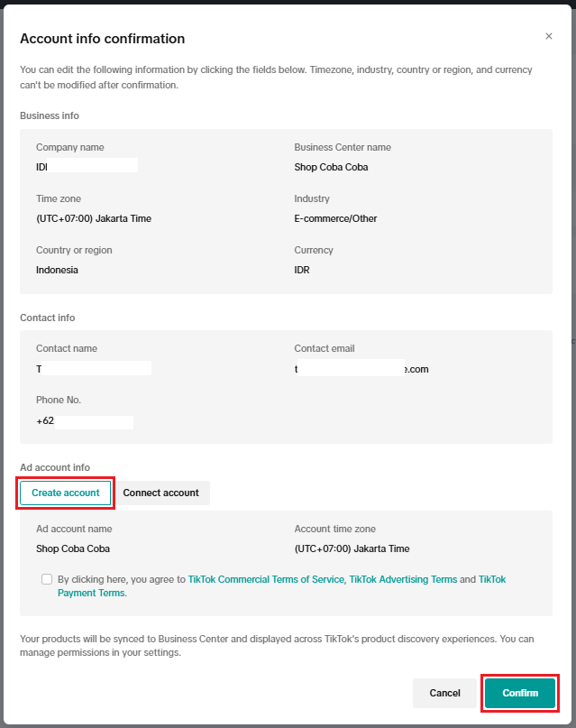The width and height of the screenshot is (576, 728).
Task: Edit the Company name field
Action: (87, 167)
